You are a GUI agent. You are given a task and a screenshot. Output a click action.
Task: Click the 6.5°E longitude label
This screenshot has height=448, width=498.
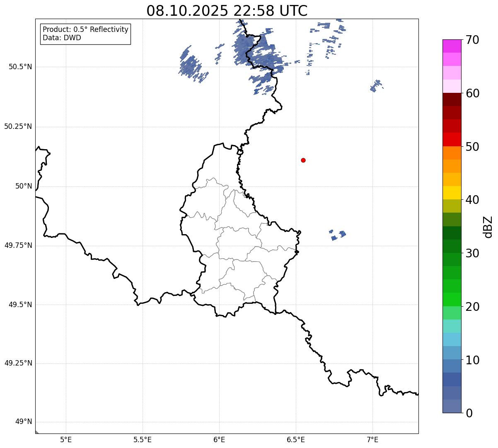coord(296,439)
